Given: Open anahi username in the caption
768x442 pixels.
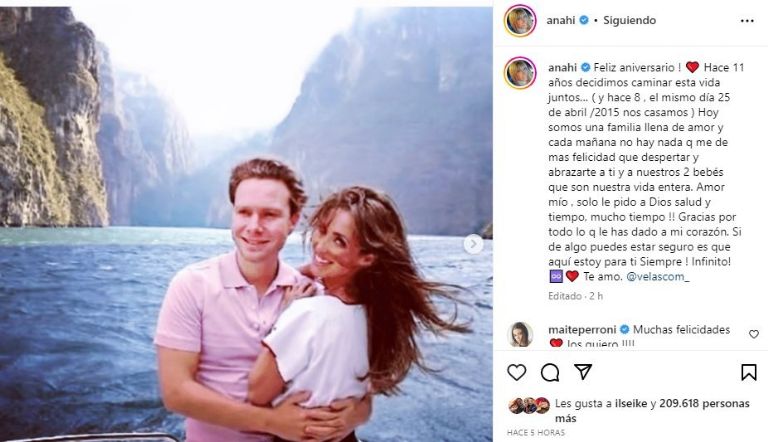Looking at the screenshot, I should tap(562, 67).
